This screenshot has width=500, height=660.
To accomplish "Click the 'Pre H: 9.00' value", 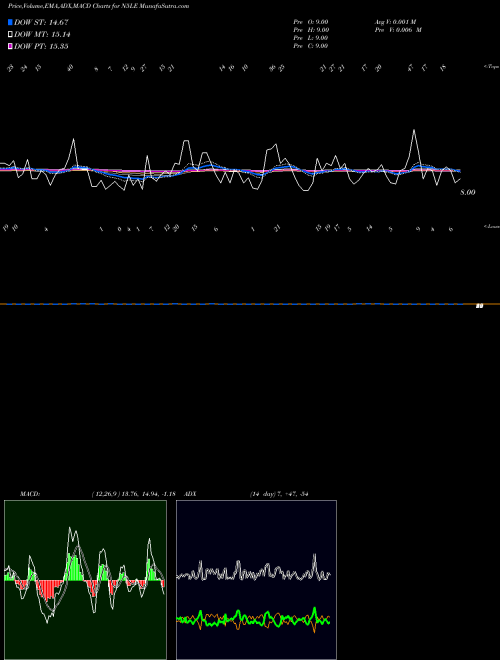I will click(311, 30).
